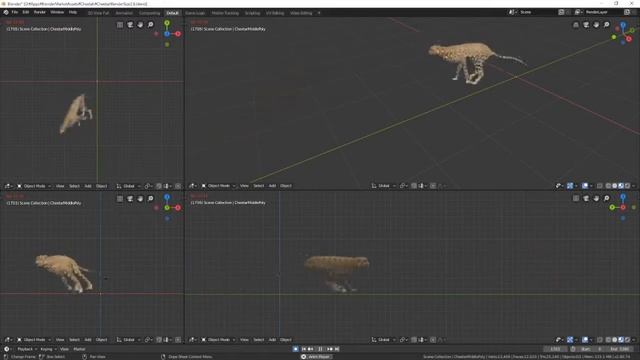This screenshot has height=360, width=640.
Task: Jump to the first frame in timeline
Action: pos(304,349)
